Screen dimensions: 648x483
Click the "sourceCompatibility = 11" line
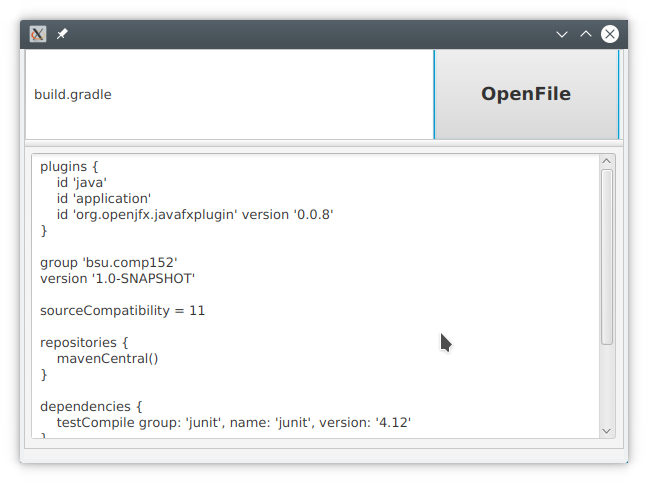[x=122, y=311]
